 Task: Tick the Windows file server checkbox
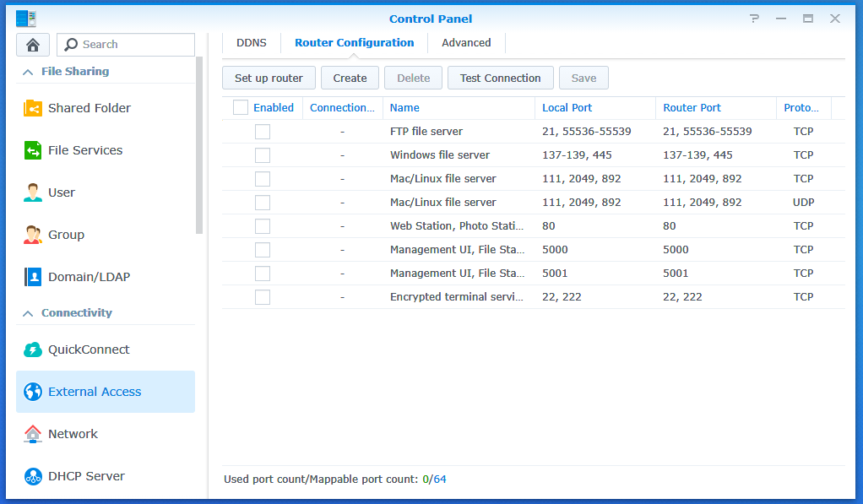(263, 155)
